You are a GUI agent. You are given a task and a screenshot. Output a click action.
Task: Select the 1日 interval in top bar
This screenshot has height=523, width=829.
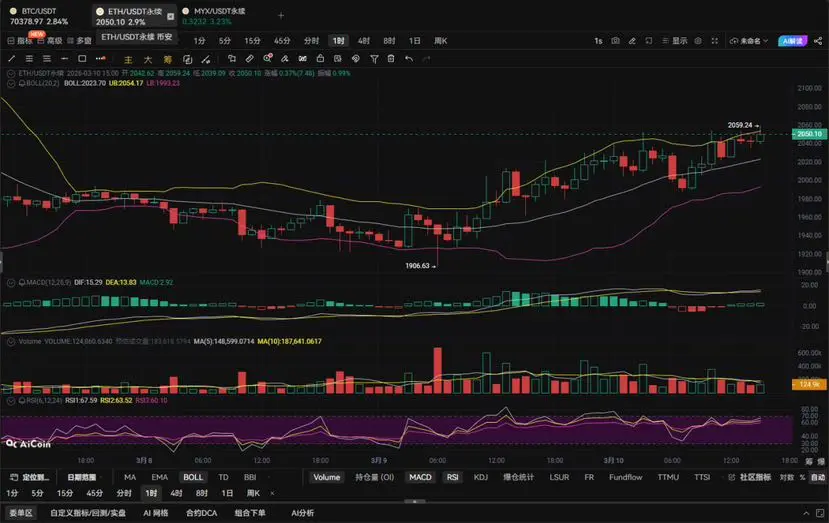[x=414, y=41]
